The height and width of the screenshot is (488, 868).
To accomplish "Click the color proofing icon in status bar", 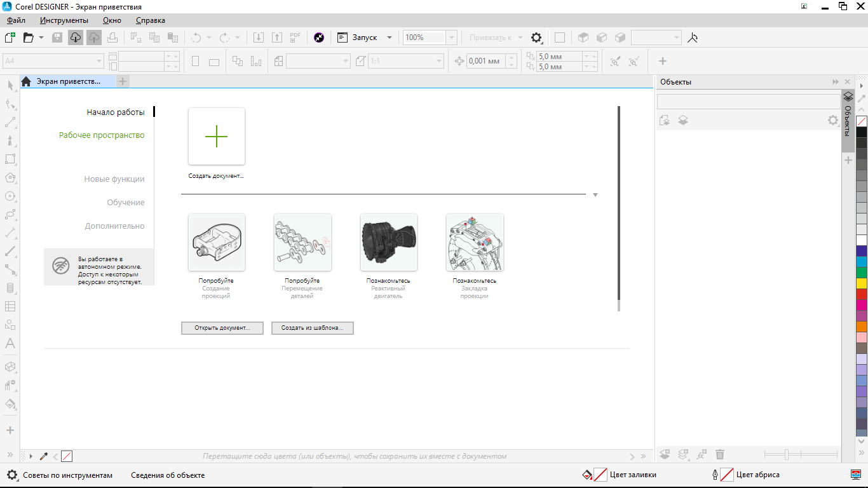I will pos(855,475).
